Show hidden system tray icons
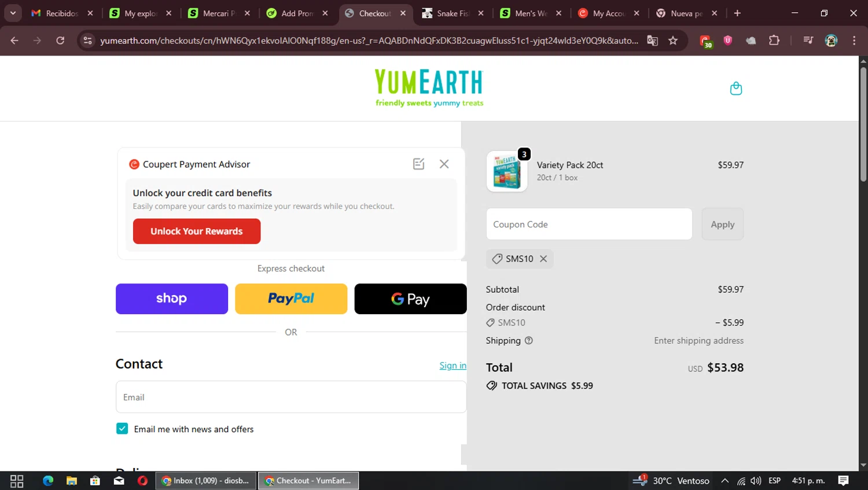868x490 pixels. [724, 481]
